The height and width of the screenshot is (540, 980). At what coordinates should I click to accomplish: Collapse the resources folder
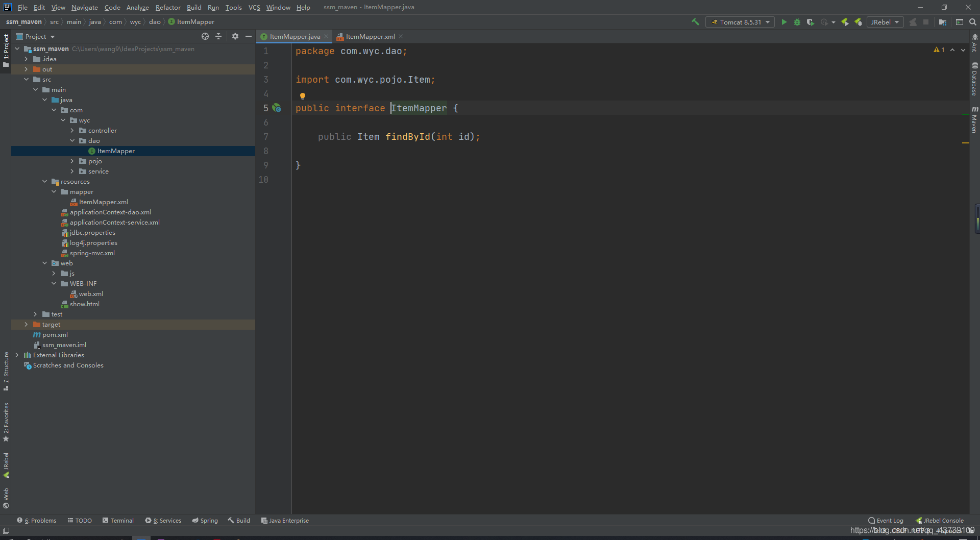pyautogui.click(x=44, y=182)
